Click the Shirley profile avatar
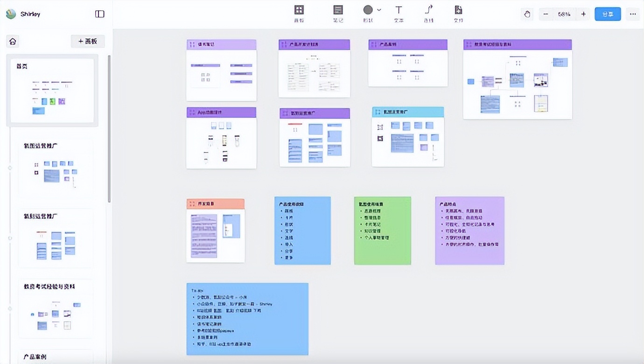 [x=11, y=14]
